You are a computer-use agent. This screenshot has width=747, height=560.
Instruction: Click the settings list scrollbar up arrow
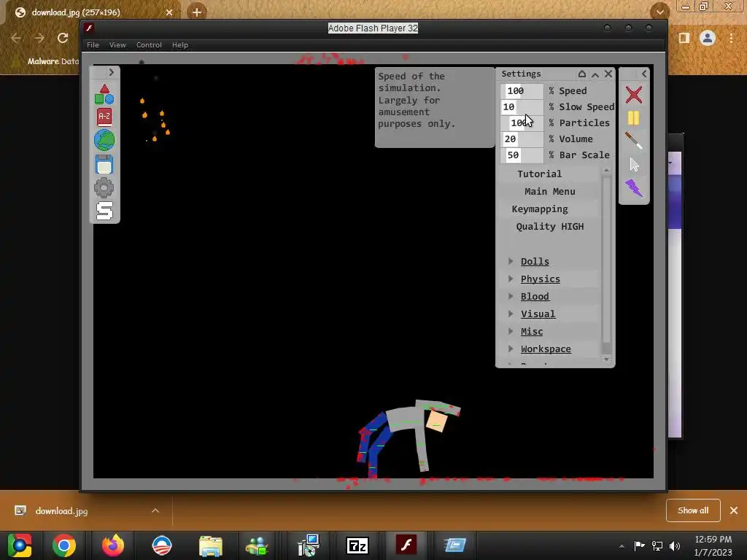pos(606,171)
